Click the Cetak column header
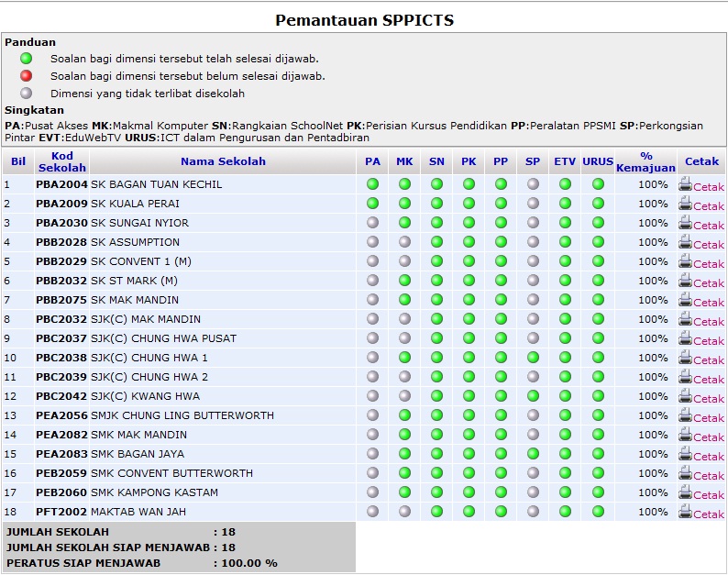728x575 pixels. [x=701, y=161]
